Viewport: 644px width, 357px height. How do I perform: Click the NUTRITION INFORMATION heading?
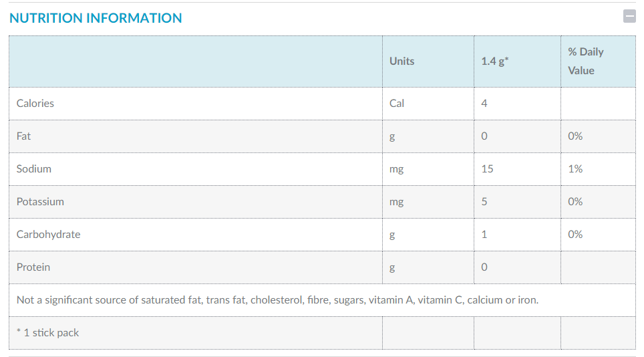(96, 18)
